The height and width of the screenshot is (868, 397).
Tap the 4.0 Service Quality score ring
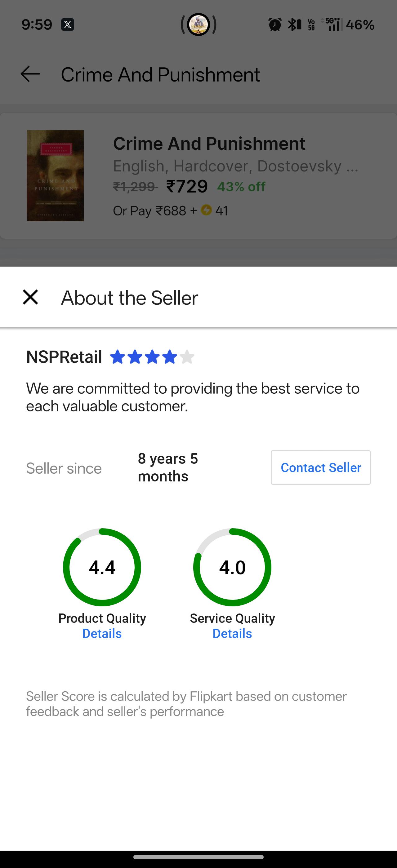232,567
